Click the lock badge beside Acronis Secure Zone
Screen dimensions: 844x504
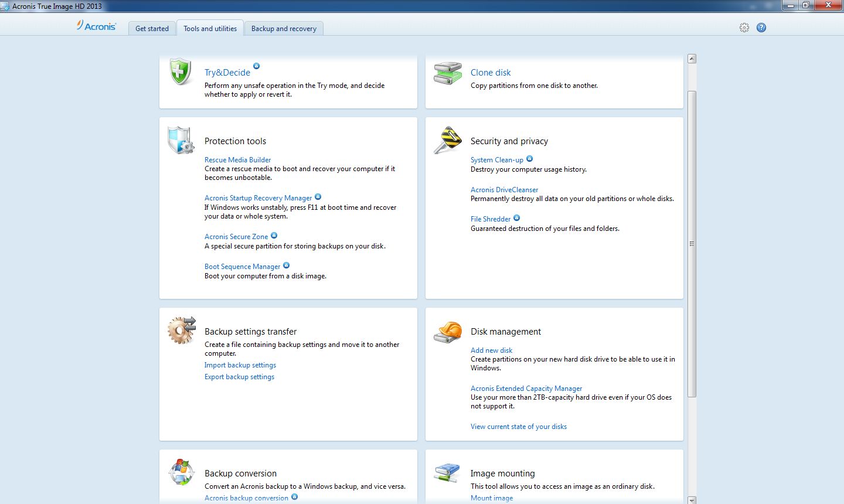coord(274,236)
